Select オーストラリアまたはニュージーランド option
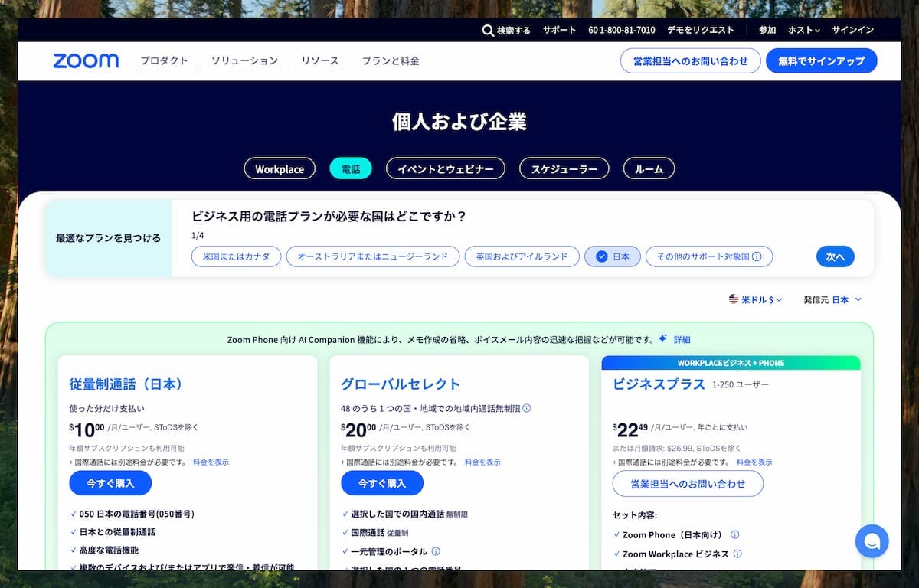This screenshot has width=919, height=588. (373, 256)
